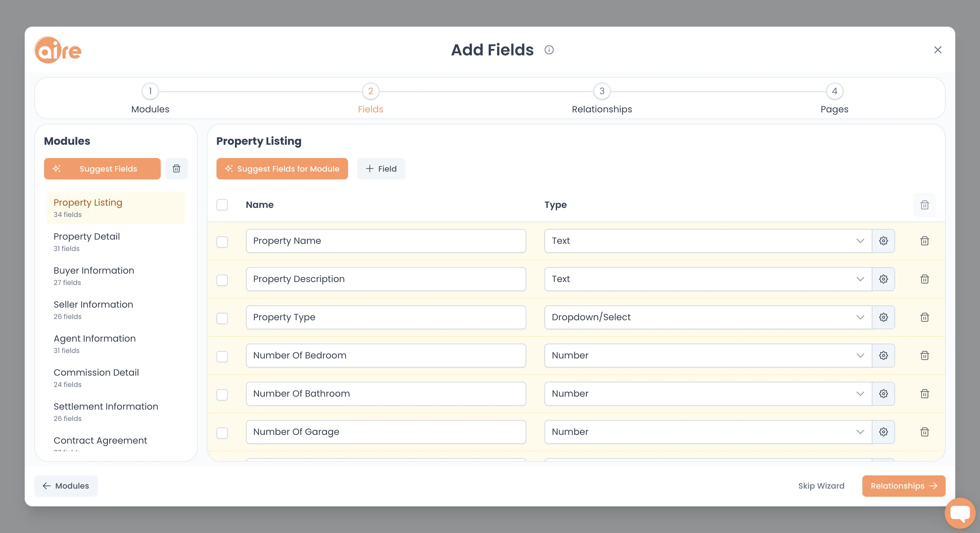This screenshot has width=980, height=533.
Task: Edit the Property Description text field
Action: click(386, 279)
